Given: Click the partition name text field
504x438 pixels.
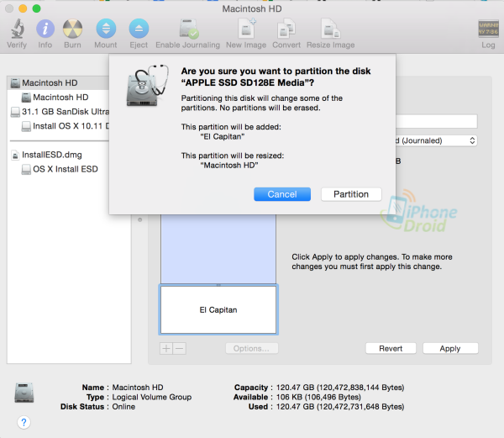Looking at the screenshot, I should pos(437,121).
